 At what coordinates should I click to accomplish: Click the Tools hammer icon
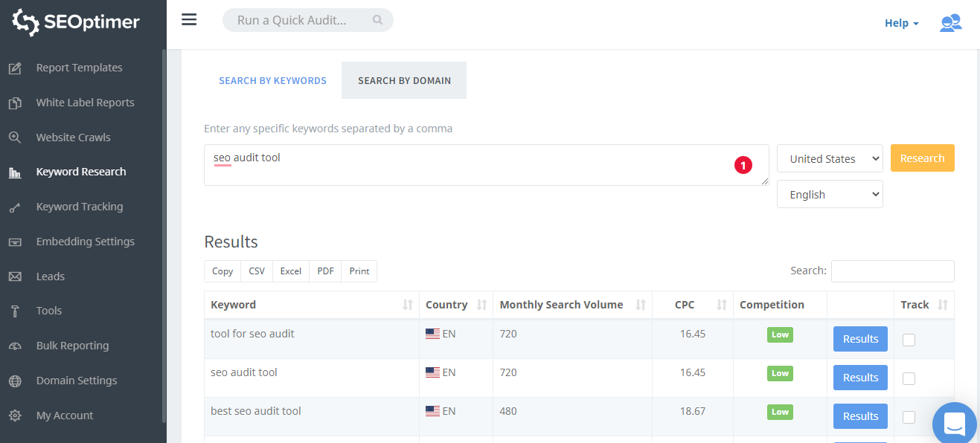click(15, 311)
